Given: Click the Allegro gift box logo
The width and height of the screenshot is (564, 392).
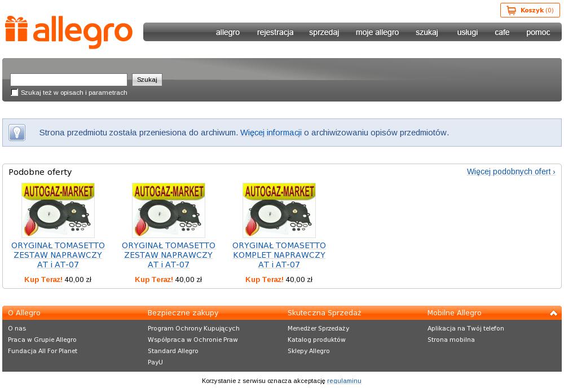Looking at the screenshot, I should (x=68, y=32).
